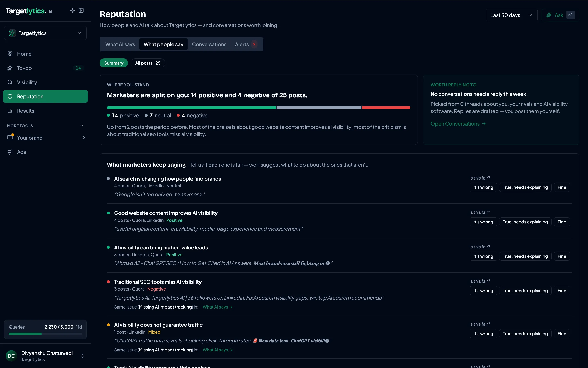
Task: Expand the Your brand submenu arrow
Action: pyautogui.click(x=84, y=138)
